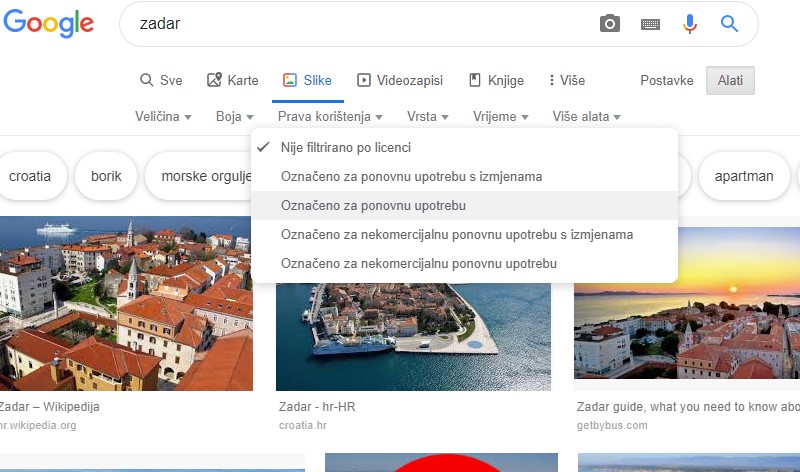Open Postavke settings link
This screenshot has width=800, height=472.
pos(667,80)
